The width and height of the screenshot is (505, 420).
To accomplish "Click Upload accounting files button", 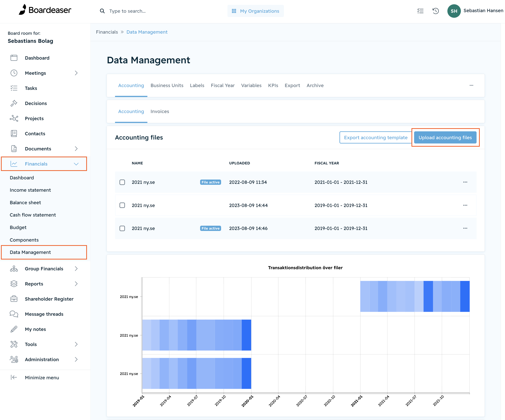I will [445, 138].
